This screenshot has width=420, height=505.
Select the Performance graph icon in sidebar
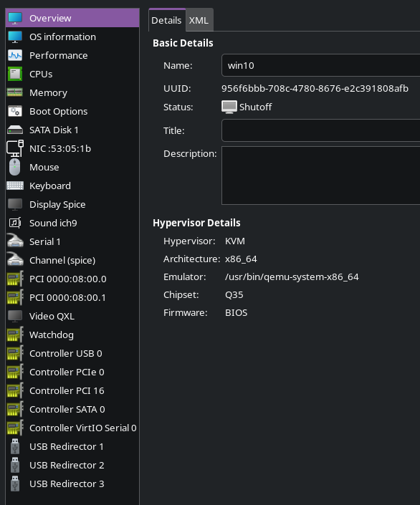(15, 55)
